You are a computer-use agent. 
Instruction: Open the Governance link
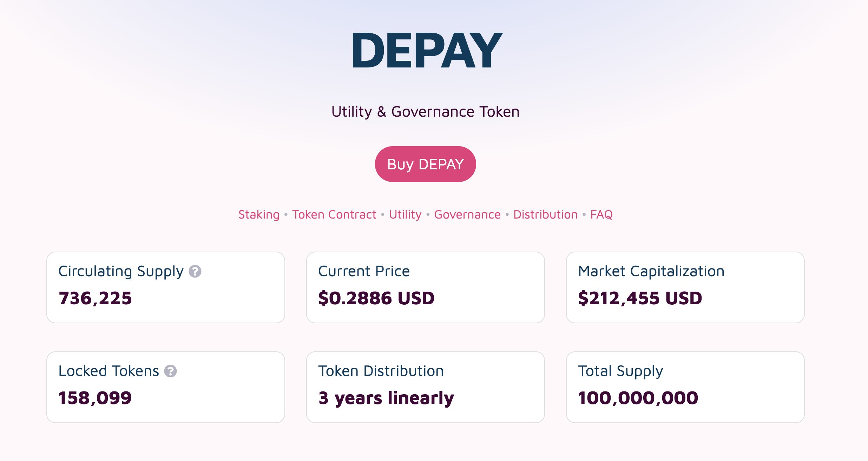[x=467, y=214]
